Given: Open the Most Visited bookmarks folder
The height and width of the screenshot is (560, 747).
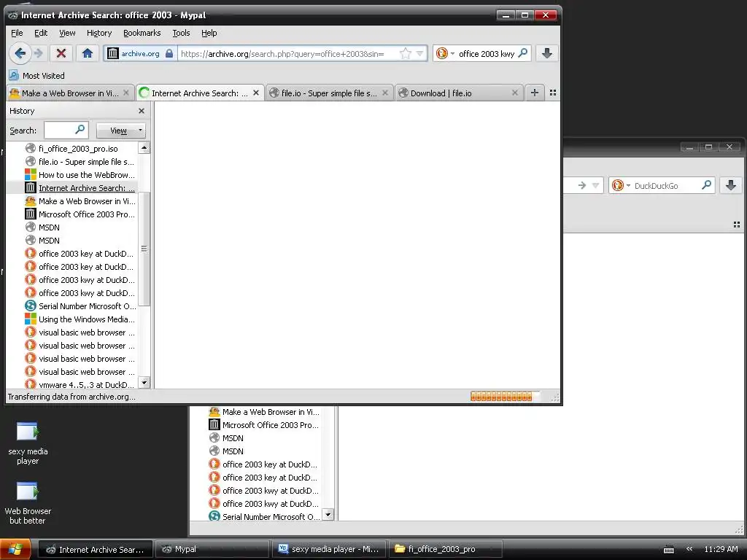Looking at the screenshot, I should tap(37, 76).
